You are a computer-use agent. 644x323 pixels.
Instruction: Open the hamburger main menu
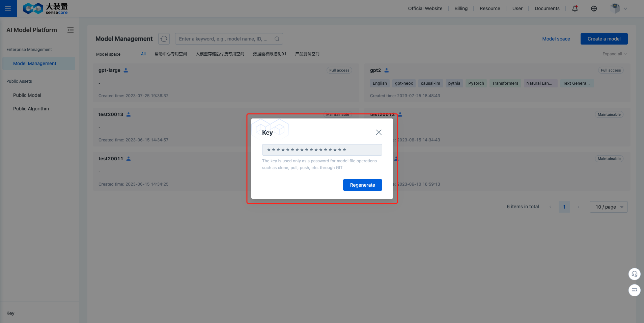point(8,8)
